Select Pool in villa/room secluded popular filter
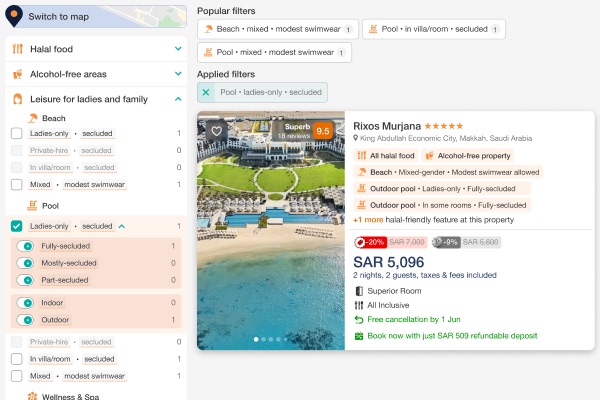600x400 pixels. pyautogui.click(x=434, y=29)
